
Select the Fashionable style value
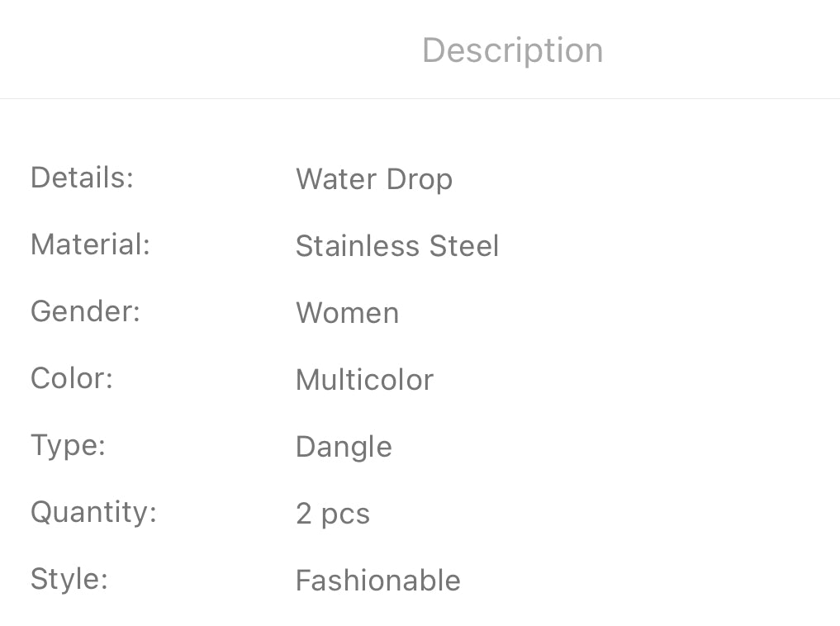(377, 581)
